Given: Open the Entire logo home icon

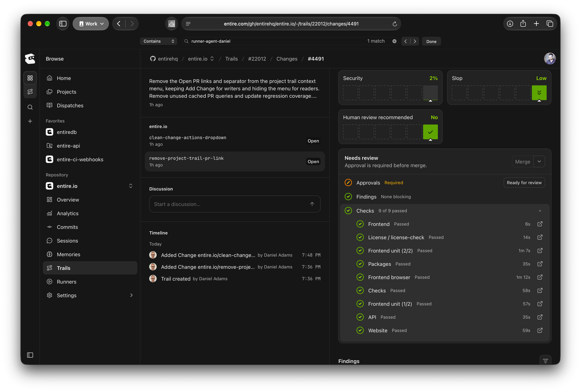Looking at the screenshot, I should pos(30,59).
